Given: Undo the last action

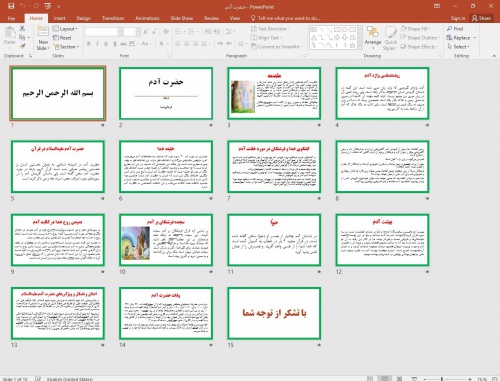Looking at the screenshot, I should [23, 6].
